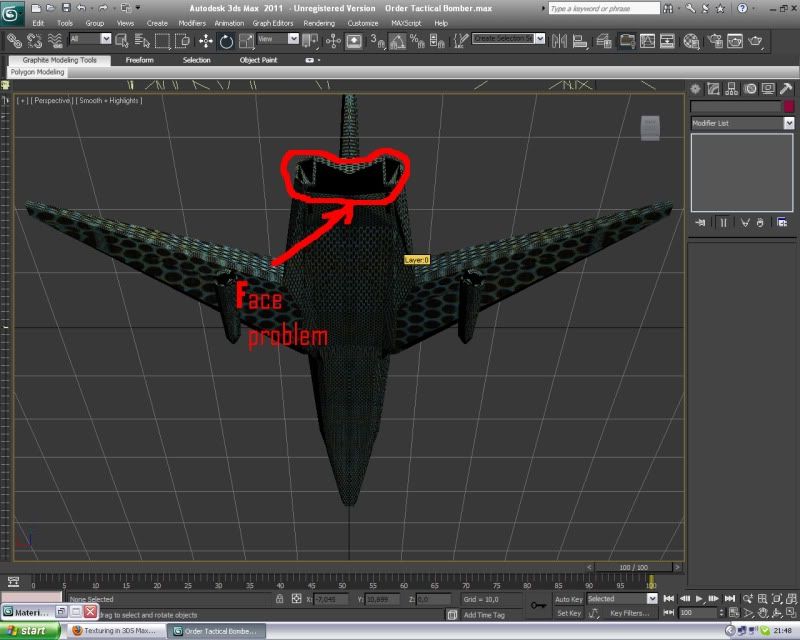
Task: Activate the Select and Move tool
Action: click(x=206, y=41)
